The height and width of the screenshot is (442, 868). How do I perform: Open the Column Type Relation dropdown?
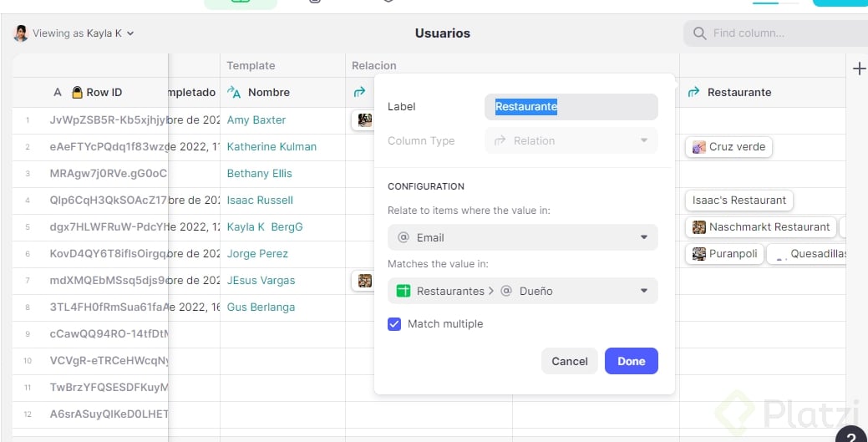tap(571, 141)
